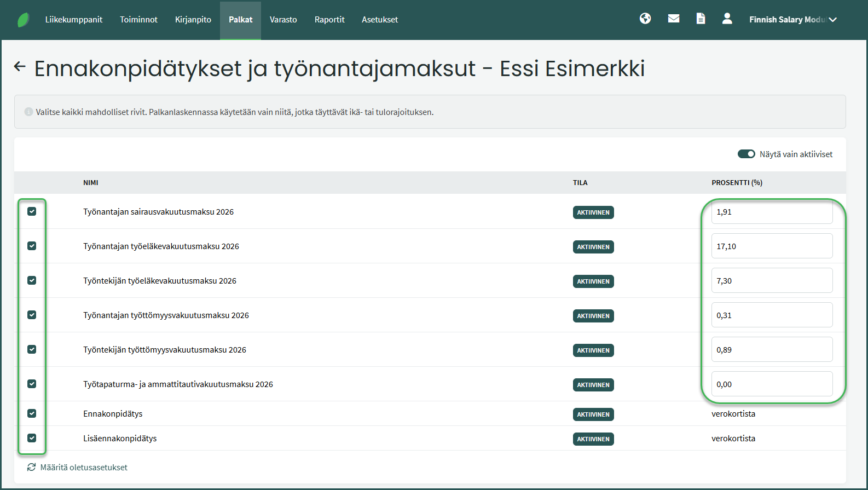Click the green leaf logo icon
868x490 pixels.
point(23,20)
